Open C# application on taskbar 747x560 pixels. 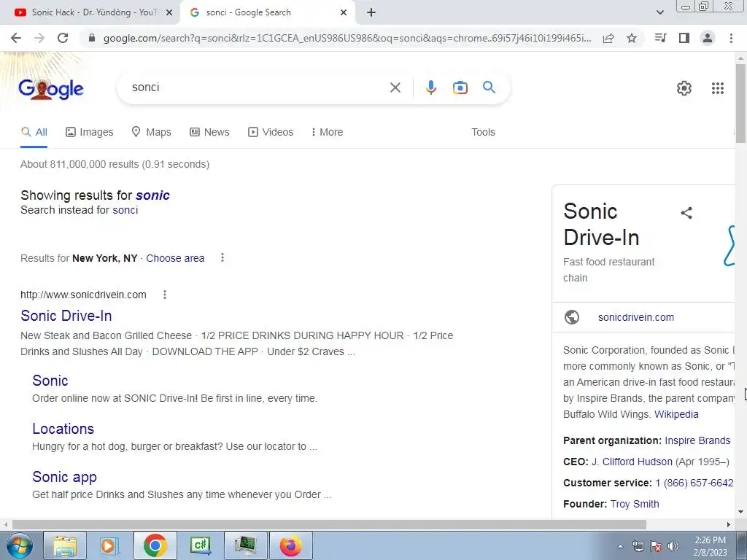(200, 545)
